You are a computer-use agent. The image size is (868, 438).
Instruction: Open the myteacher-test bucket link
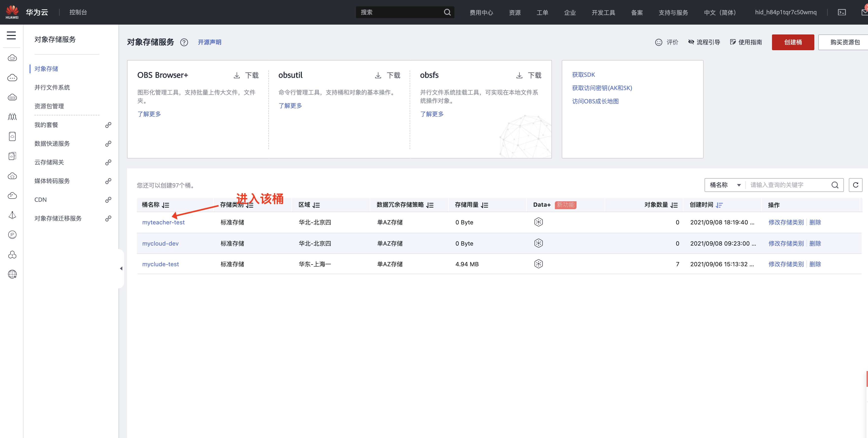point(163,222)
